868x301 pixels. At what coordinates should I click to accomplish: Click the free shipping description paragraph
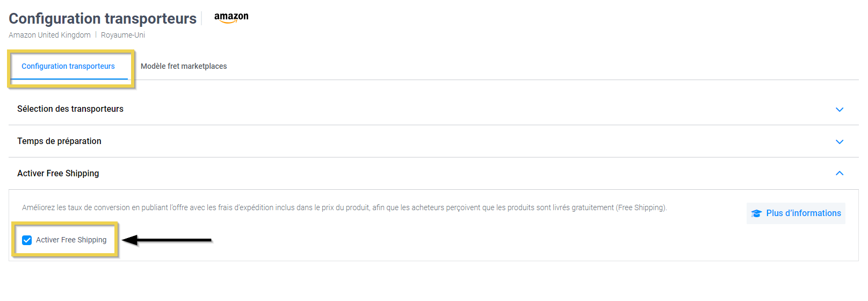(344, 207)
